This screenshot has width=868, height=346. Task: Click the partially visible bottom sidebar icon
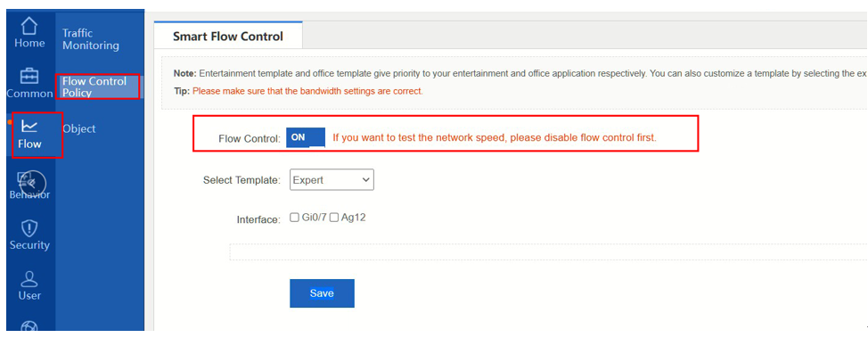click(x=29, y=326)
